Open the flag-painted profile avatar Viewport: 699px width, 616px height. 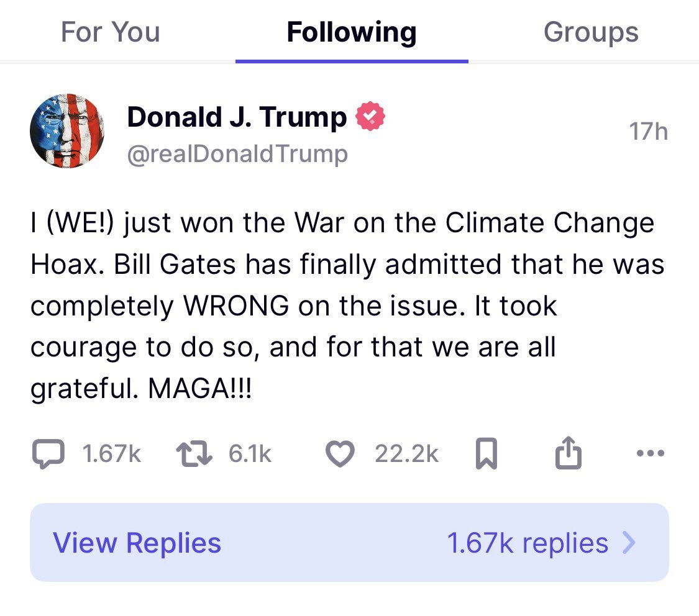pyautogui.click(x=67, y=131)
